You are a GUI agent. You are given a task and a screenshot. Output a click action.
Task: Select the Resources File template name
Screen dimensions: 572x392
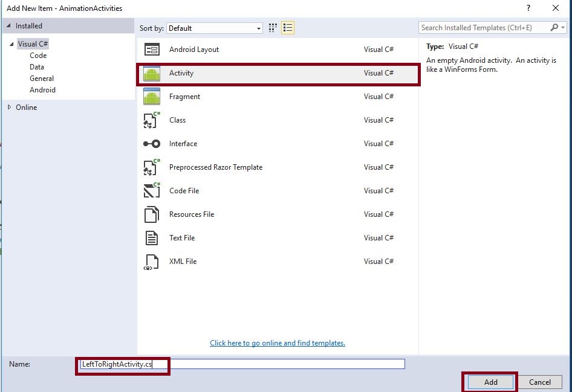pyautogui.click(x=192, y=214)
